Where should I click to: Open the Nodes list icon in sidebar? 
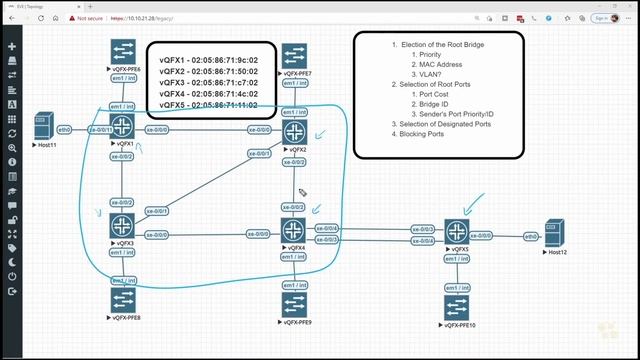click(12, 61)
